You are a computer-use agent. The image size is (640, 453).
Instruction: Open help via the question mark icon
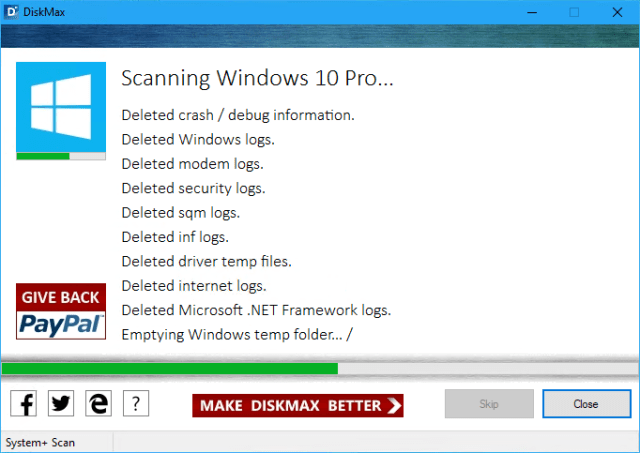coord(136,403)
